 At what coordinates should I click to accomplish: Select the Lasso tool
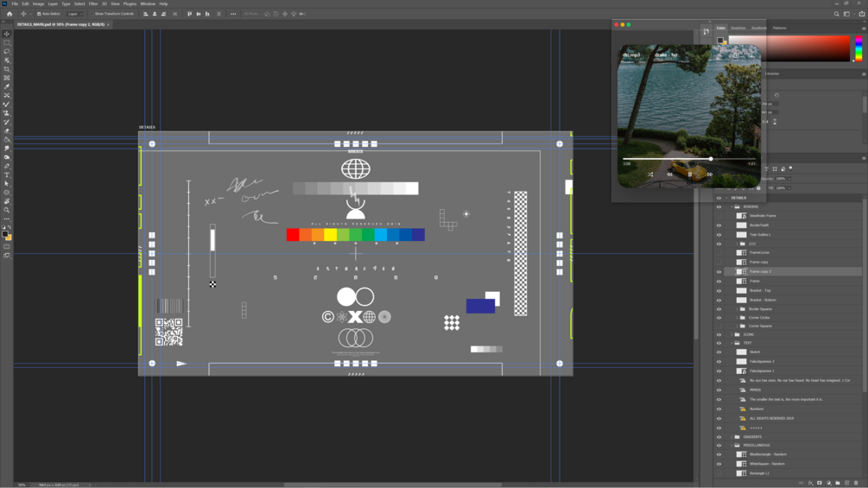click(x=7, y=52)
